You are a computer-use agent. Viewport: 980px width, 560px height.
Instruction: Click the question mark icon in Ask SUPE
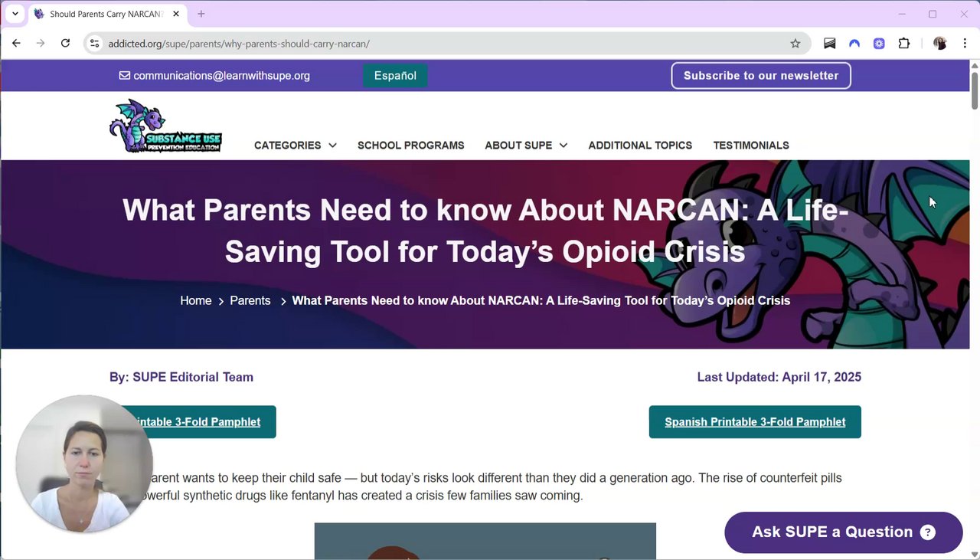point(927,532)
